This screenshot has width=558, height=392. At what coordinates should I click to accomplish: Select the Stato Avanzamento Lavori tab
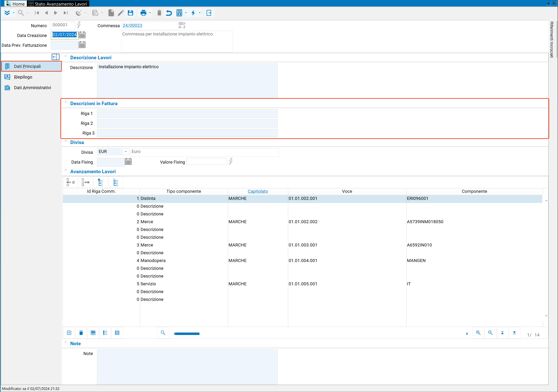pyautogui.click(x=58, y=4)
